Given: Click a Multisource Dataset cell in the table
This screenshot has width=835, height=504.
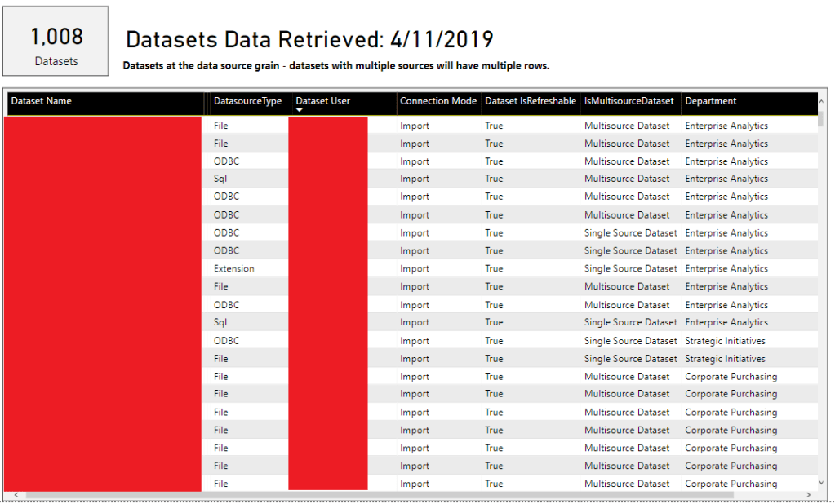Looking at the screenshot, I should click(x=628, y=125).
